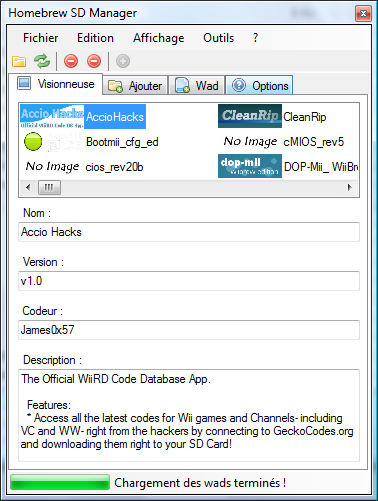Open the Fichier menu
Image resolution: width=378 pixels, height=501 pixels.
(x=40, y=38)
